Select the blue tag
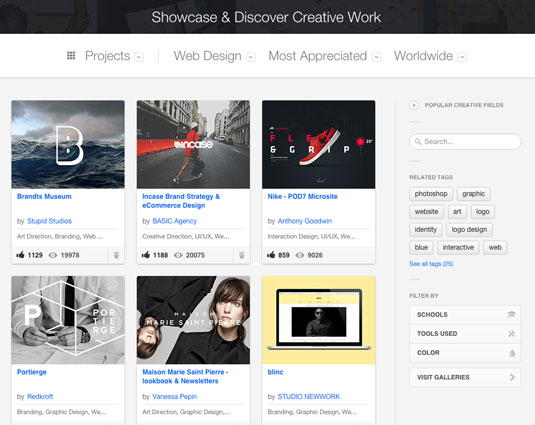This screenshot has height=425, width=535. point(421,247)
